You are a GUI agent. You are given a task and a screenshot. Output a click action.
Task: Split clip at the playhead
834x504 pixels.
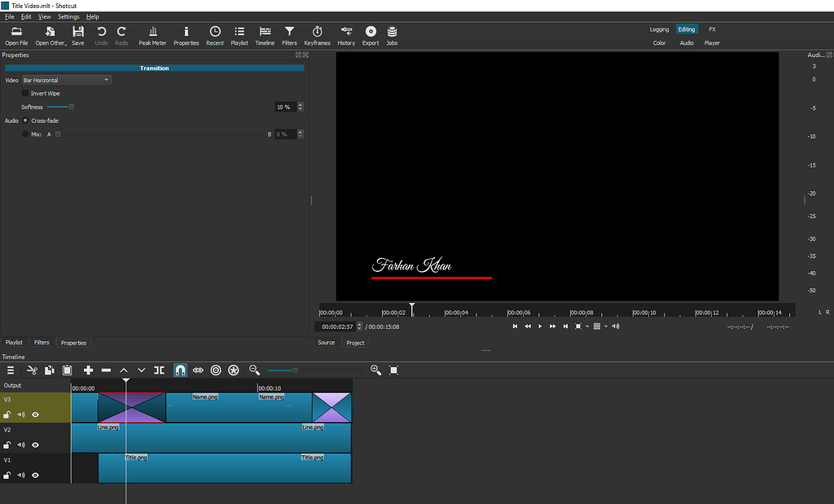click(x=158, y=370)
